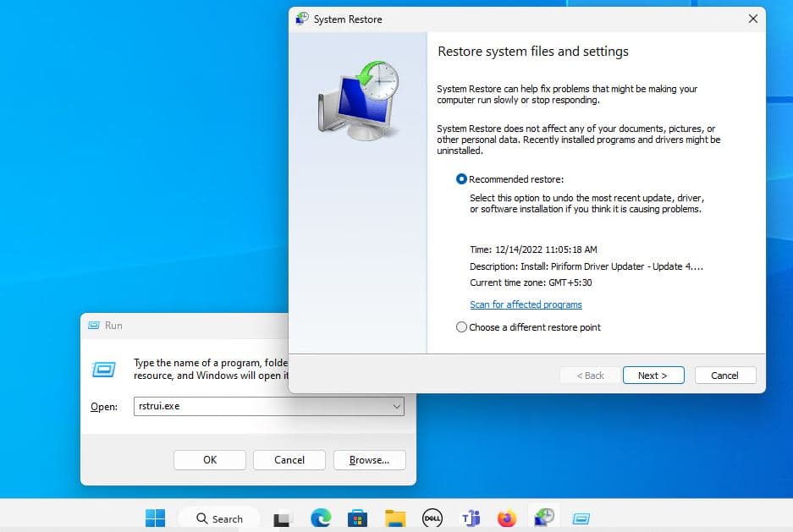Image resolution: width=793 pixels, height=532 pixels.
Task: Click OK in the Run dialog
Action: click(210, 460)
